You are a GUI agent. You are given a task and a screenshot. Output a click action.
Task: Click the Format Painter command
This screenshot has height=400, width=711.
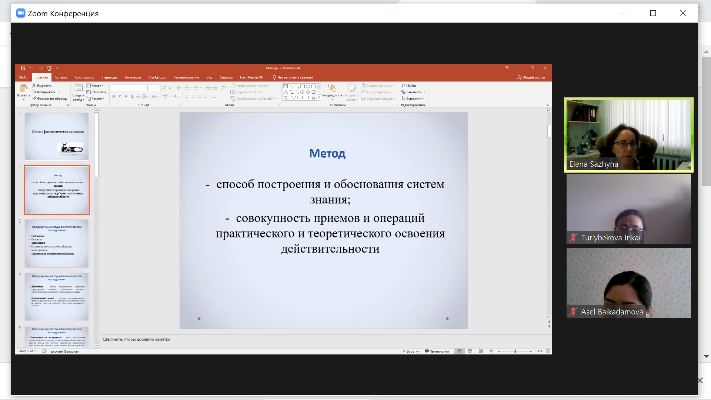pos(50,97)
